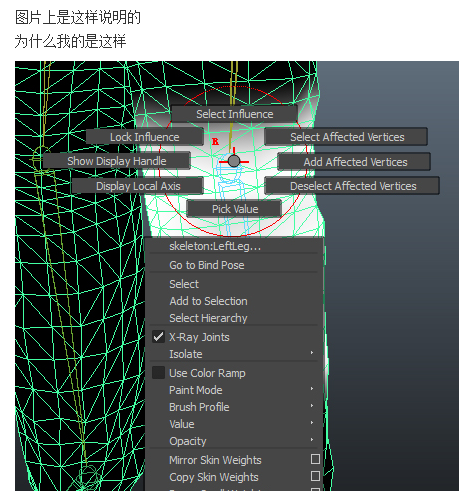Toggle the X-Ray Joints checkbox

click(158, 337)
